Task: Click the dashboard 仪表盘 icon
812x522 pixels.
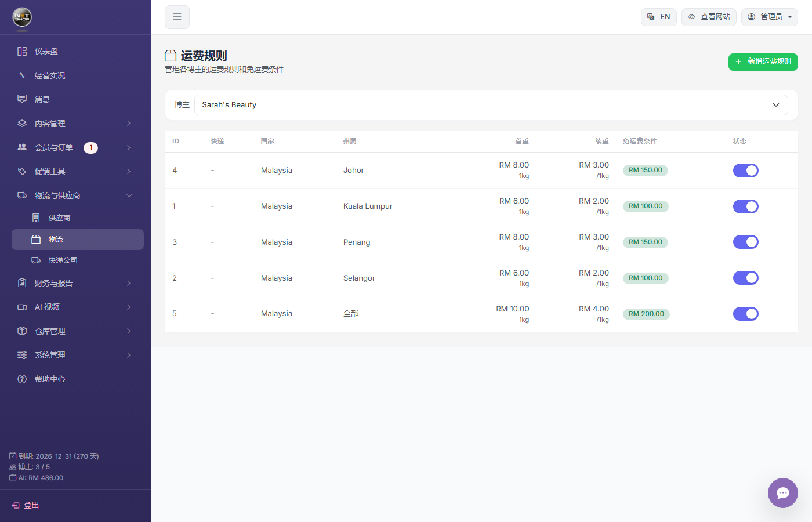Action: coord(22,51)
